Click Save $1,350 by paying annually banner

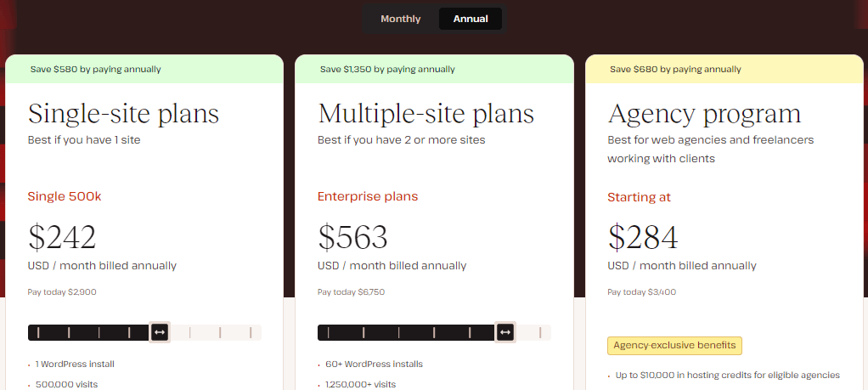(435, 69)
